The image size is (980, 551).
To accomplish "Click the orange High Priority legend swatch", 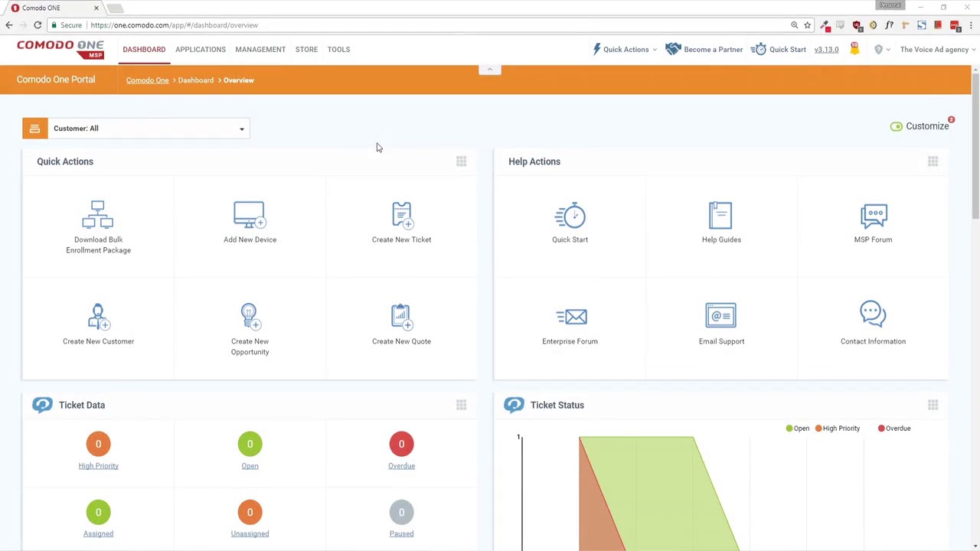I will click(818, 429).
